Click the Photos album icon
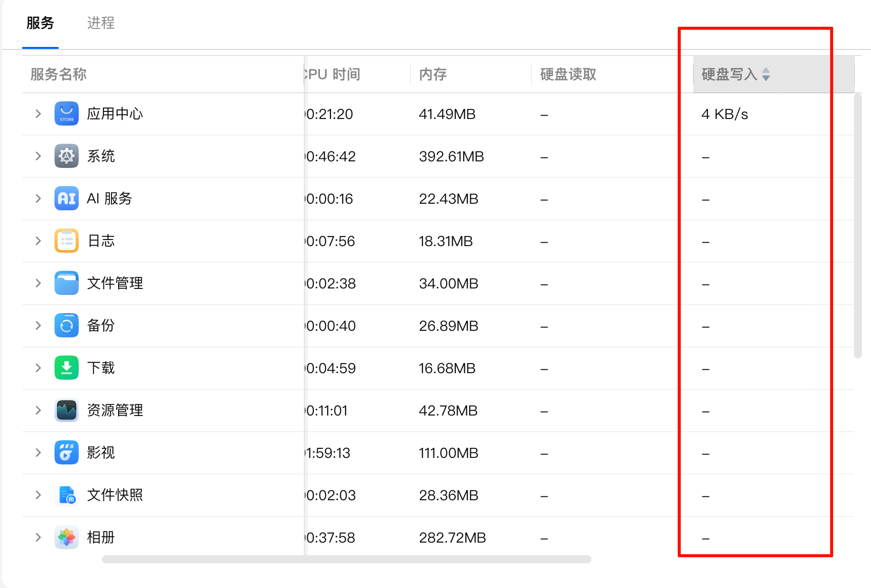871x588 pixels. point(67,538)
